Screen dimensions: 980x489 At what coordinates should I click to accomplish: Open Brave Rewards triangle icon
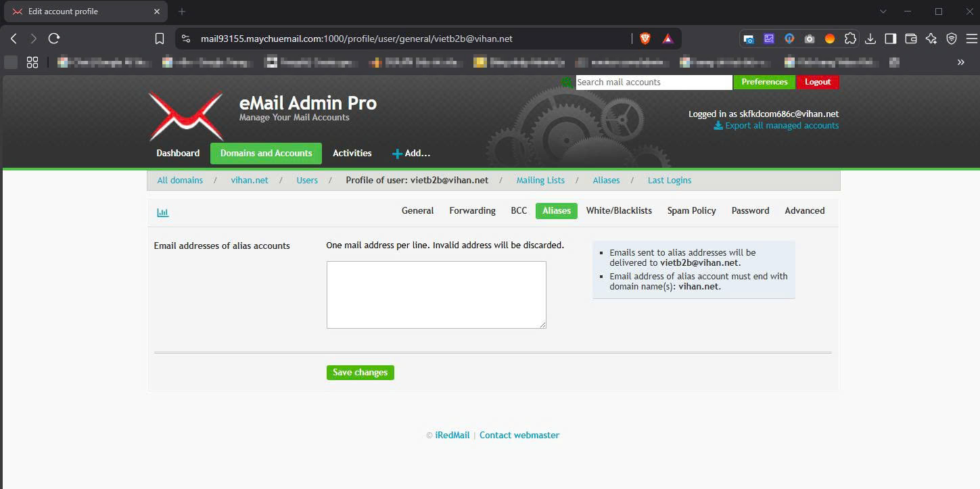[x=668, y=39]
